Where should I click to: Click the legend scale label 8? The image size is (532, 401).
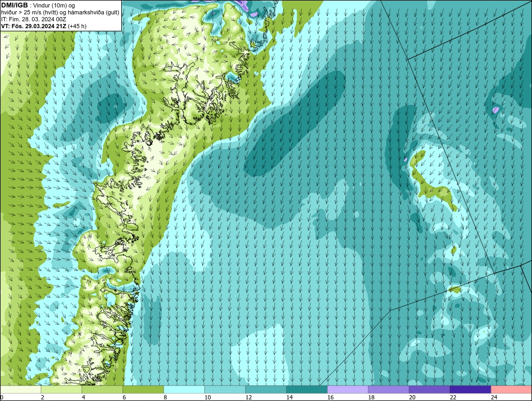click(165, 397)
